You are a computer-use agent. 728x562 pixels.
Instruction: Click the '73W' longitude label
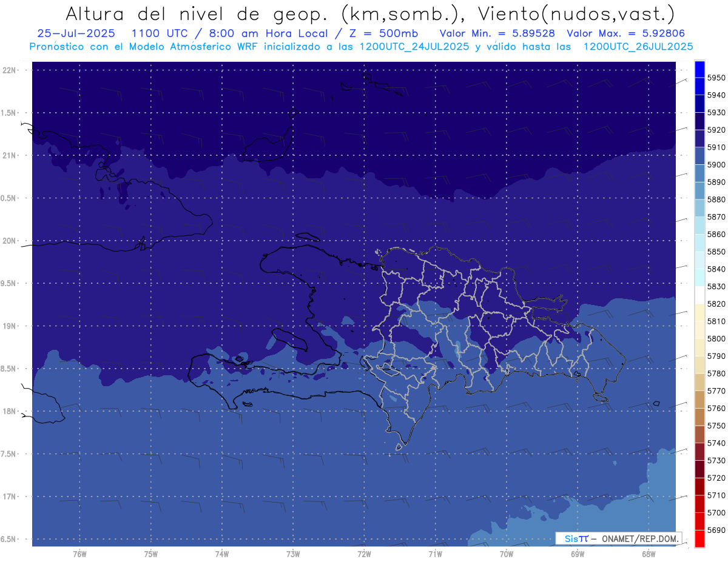(x=293, y=554)
